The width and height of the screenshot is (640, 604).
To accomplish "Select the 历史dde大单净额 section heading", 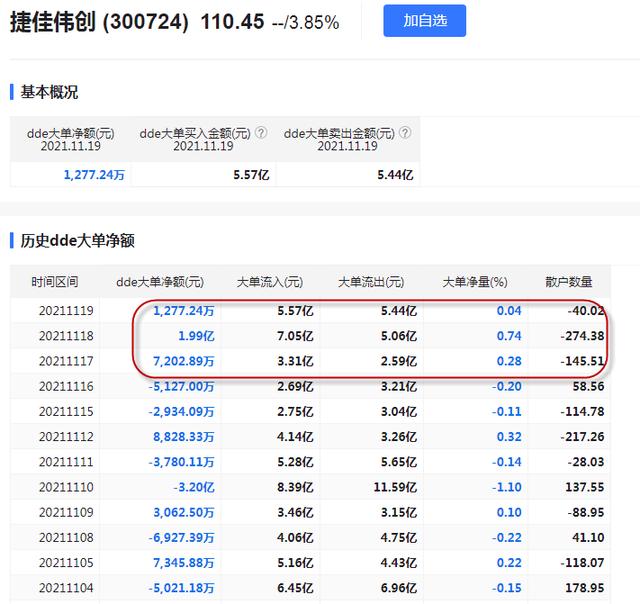I will click(x=78, y=240).
